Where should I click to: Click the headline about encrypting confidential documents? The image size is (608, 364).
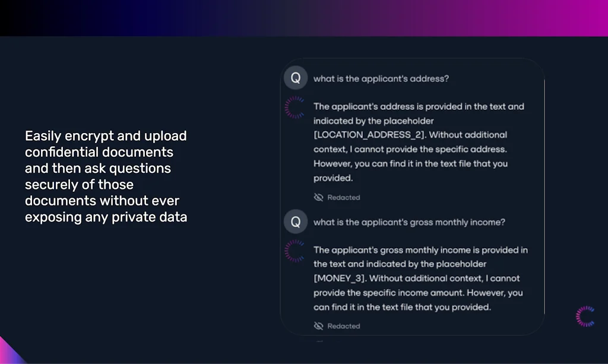106,176
